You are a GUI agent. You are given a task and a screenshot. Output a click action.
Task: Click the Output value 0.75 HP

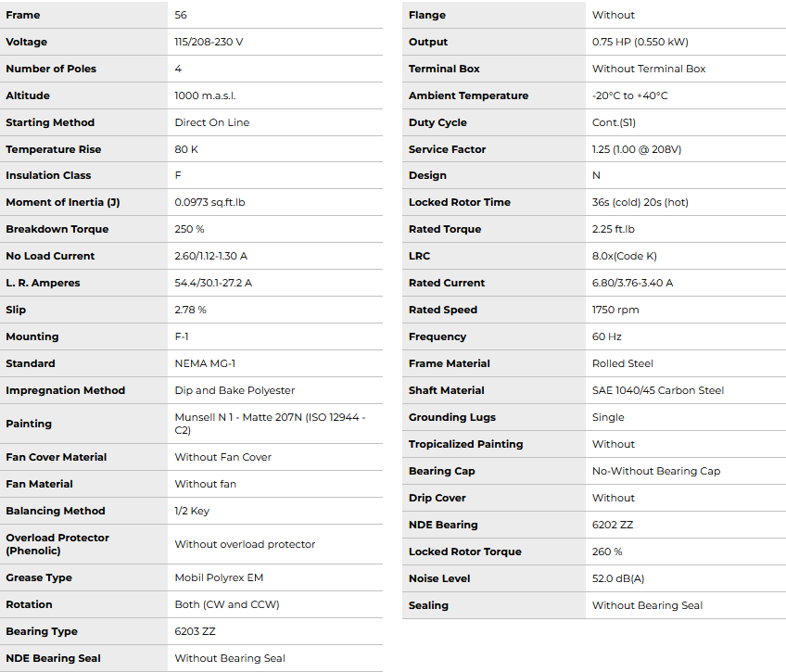640,43
